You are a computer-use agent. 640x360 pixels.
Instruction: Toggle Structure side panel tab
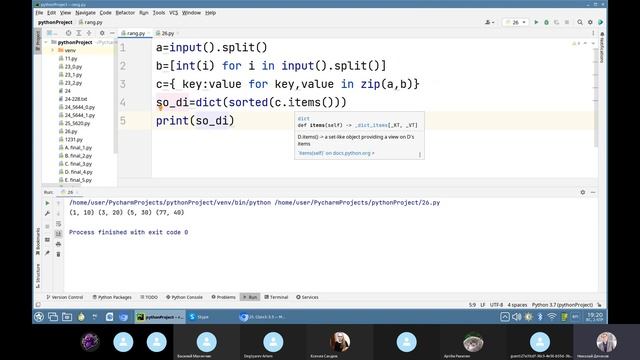(38, 276)
